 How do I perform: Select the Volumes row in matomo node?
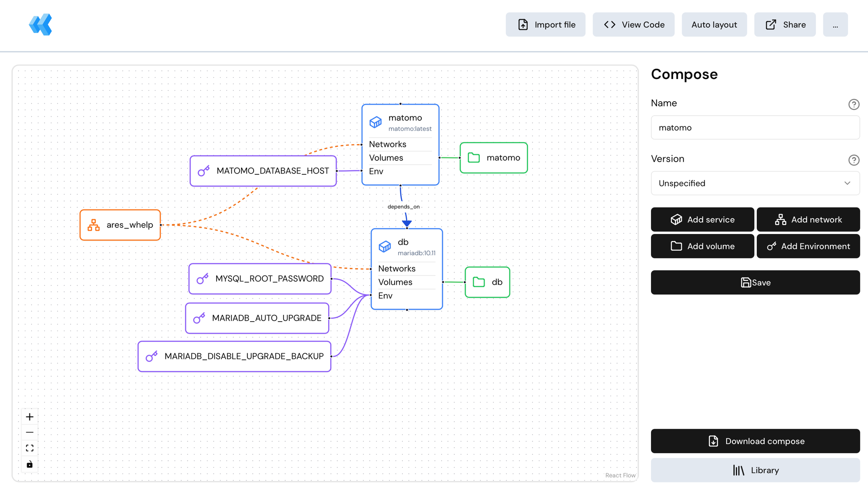coord(400,158)
